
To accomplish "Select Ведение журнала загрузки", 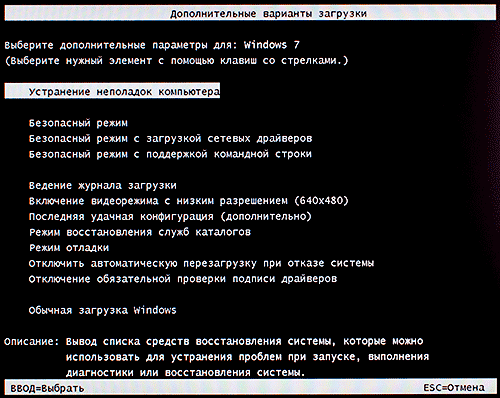I will [102, 185].
